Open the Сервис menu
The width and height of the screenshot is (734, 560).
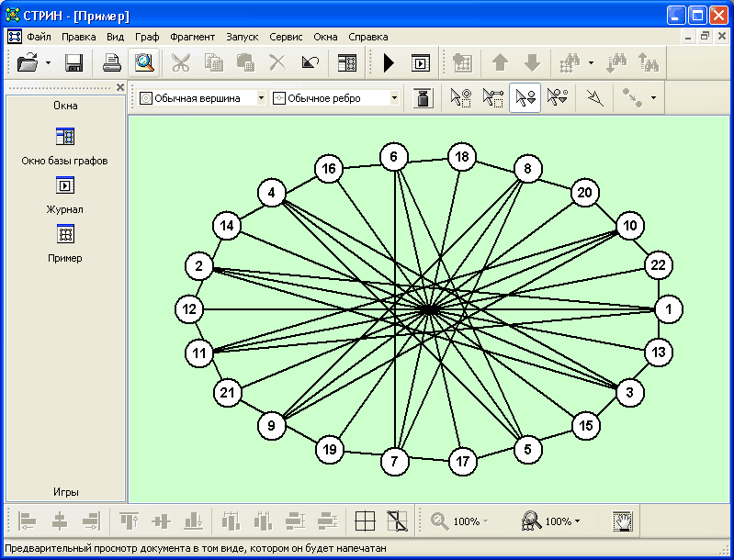[286, 37]
